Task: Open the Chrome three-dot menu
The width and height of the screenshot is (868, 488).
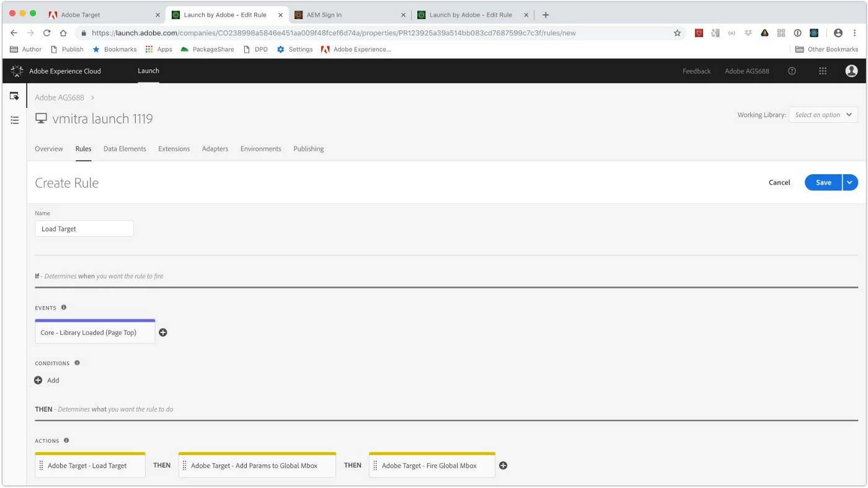Action: coord(854,33)
